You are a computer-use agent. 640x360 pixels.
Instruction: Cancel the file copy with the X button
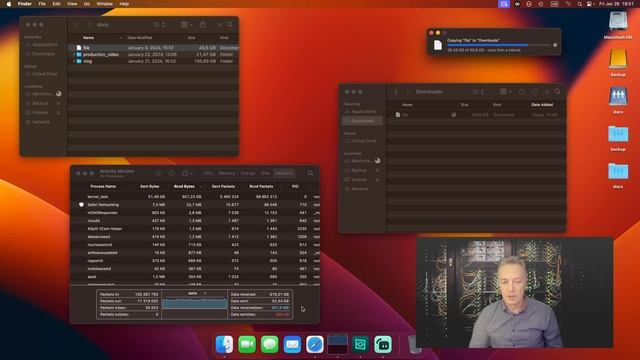click(555, 45)
